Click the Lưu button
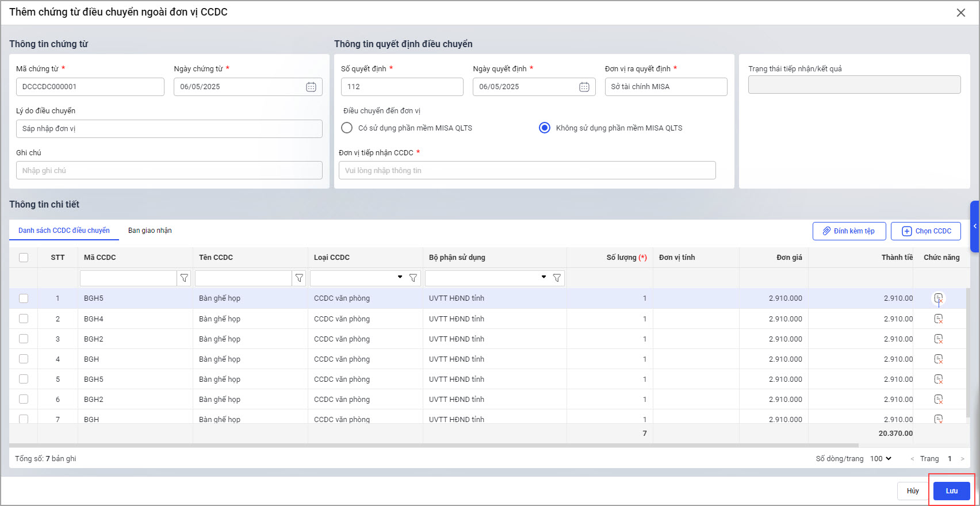This screenshot has width=980, height=506. (x=951, y=491)
